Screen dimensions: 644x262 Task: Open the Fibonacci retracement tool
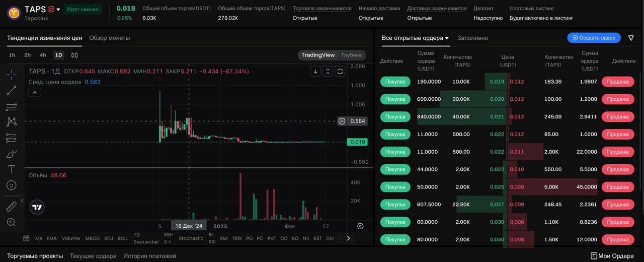click(x=11, y=106)
